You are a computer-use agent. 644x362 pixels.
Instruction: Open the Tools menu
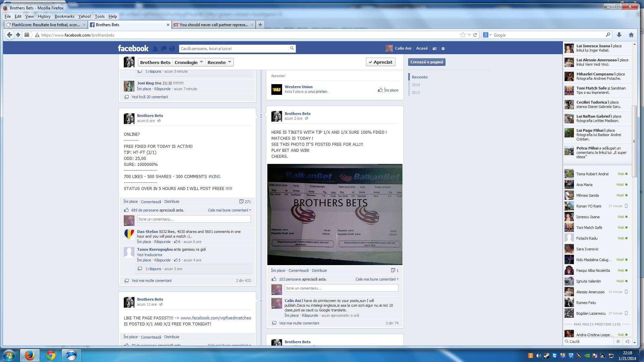point(100,16)
